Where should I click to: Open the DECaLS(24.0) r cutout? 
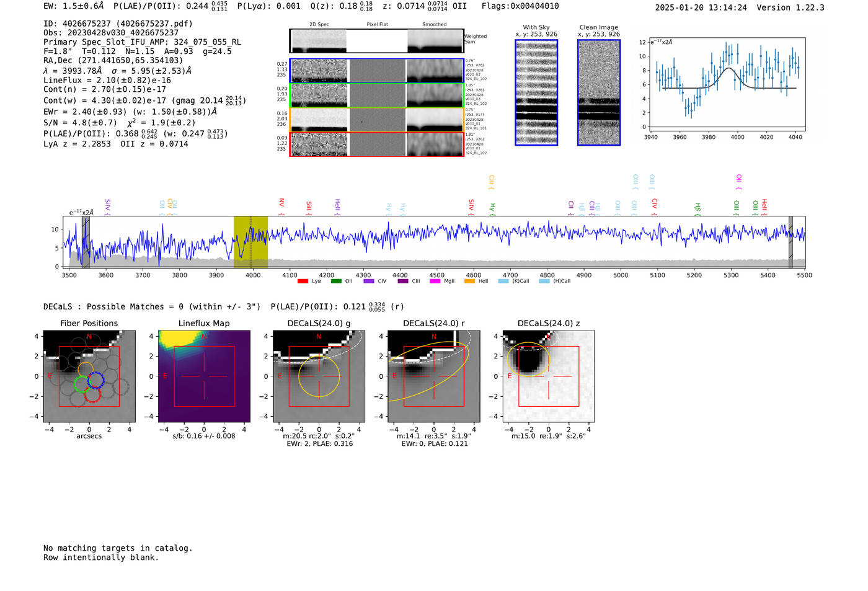point(434,376)
